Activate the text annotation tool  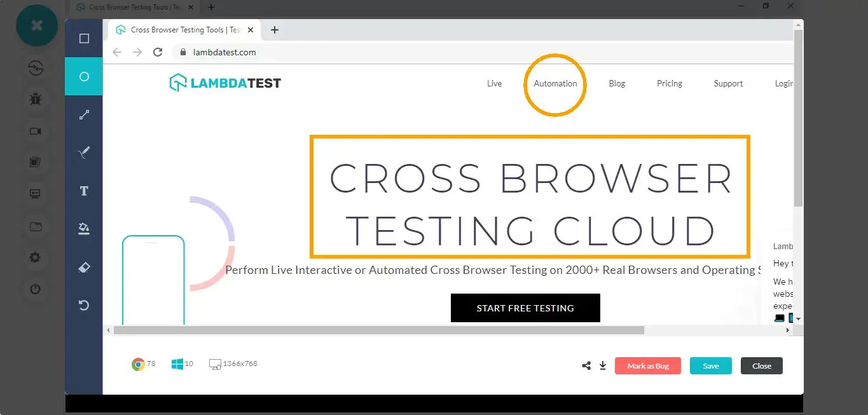coord(84,191)
